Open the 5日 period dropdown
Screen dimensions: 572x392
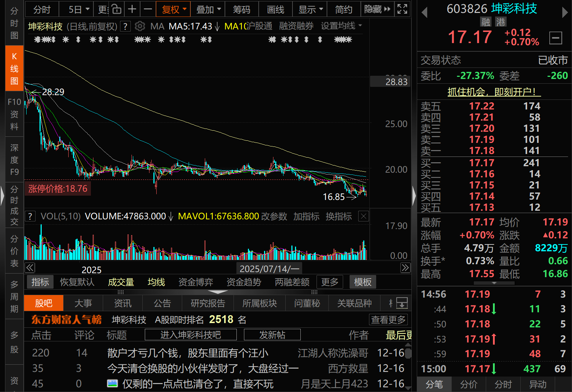(x=76, y=9)
